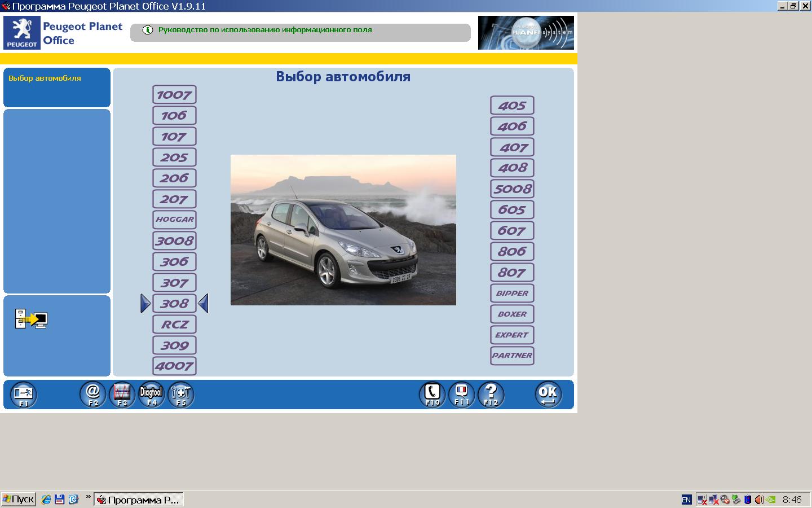Click the 'Выбор автомобиля' sidebar entry
812x508 pixels.
click(45, 78)
